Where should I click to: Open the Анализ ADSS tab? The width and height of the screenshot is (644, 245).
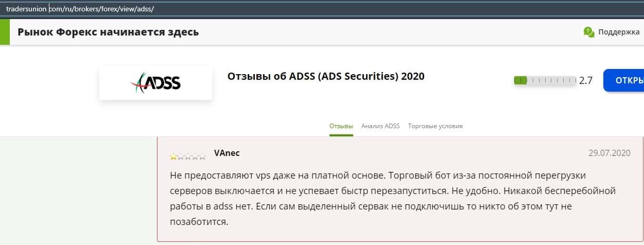[x=380, y=126]
